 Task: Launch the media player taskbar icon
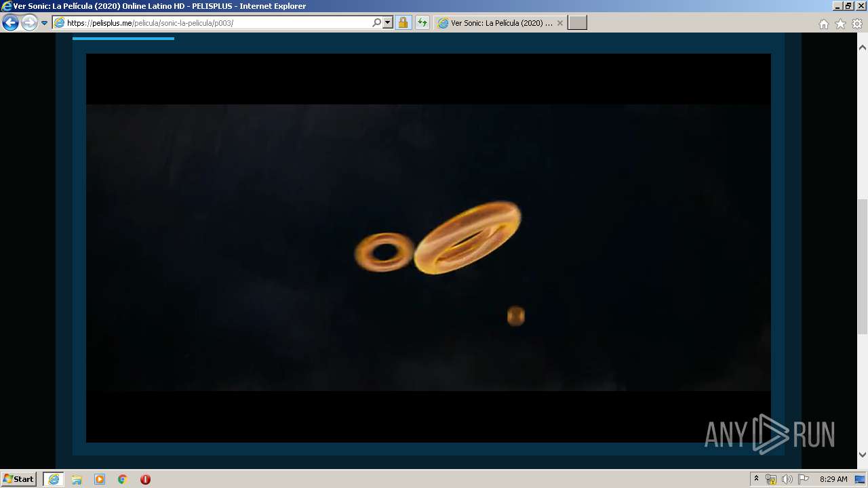[x=100, y=479]
